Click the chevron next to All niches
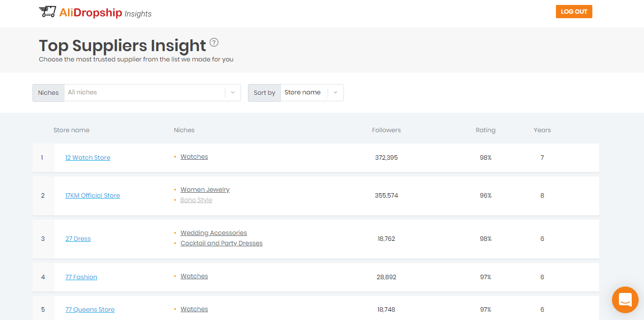Viewport: 644px width, 320px height. (232, 92)
